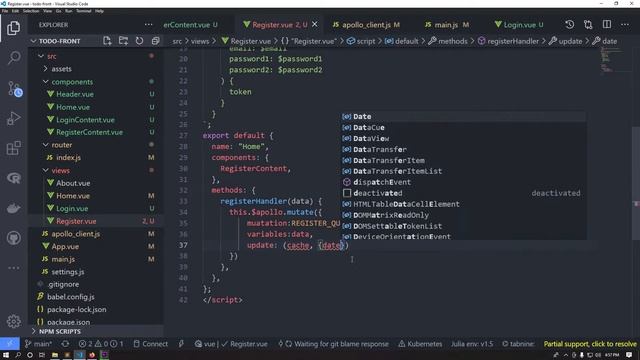Close the Register.vue tab
The height and width of the screenshot is (360, 640).
315,24
